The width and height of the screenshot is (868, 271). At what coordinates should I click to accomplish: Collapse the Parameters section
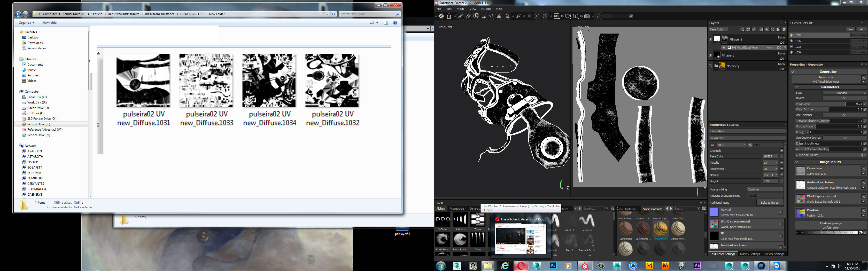tap(796, 87)
